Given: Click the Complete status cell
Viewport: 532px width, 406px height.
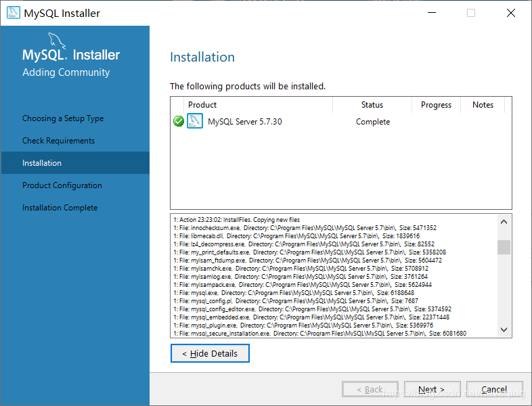Looking at the screenshot, I should [x=373, y=122].
